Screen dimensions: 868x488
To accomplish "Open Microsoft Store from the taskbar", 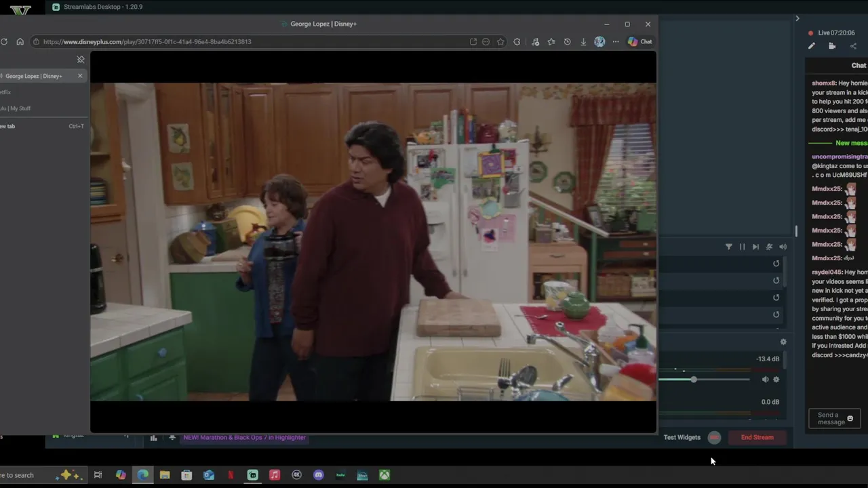I will coord(186,475).
